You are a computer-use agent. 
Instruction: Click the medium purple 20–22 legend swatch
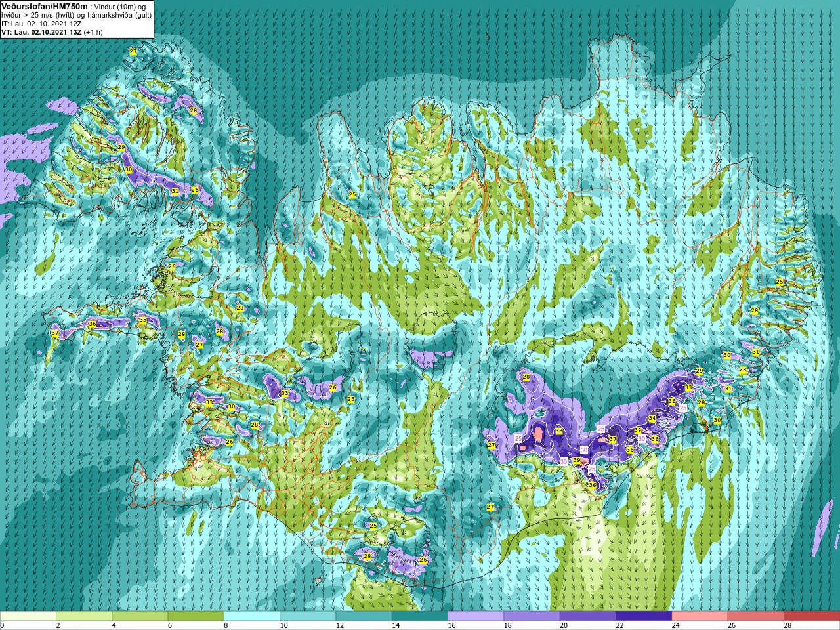point(587,616)
